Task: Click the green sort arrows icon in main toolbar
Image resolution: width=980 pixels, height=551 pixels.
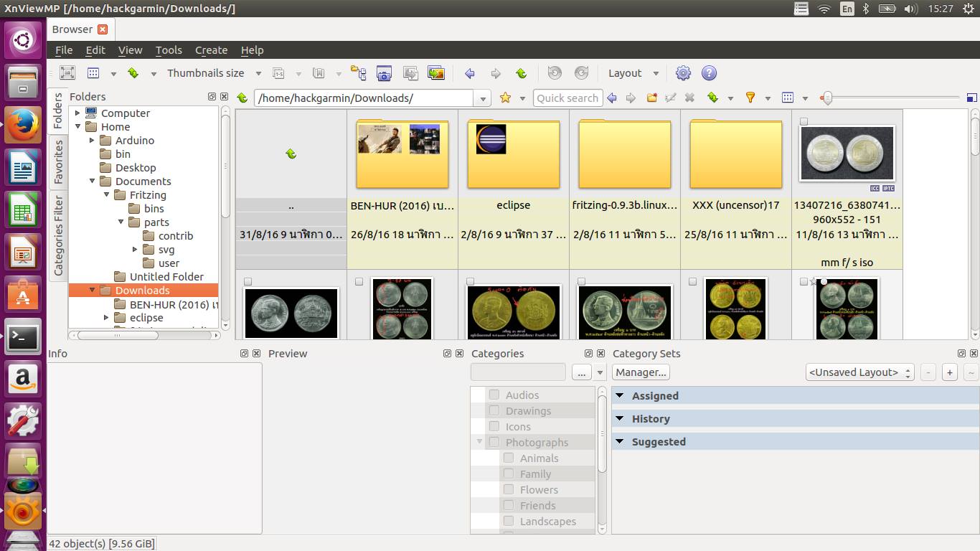Action: (133, 73)
